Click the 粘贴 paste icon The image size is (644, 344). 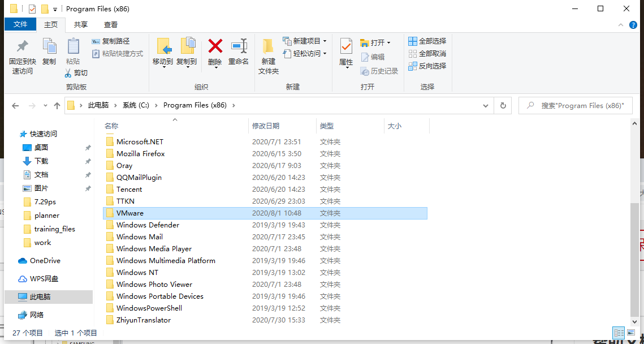pyautogui.click(x=73, y=46)
